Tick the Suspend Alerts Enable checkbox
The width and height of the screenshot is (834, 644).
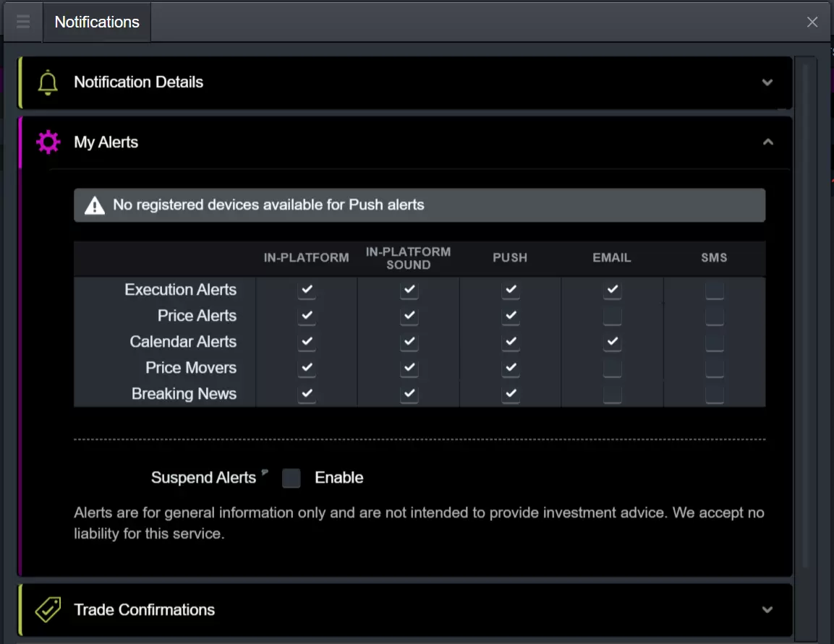pos(292,478)
